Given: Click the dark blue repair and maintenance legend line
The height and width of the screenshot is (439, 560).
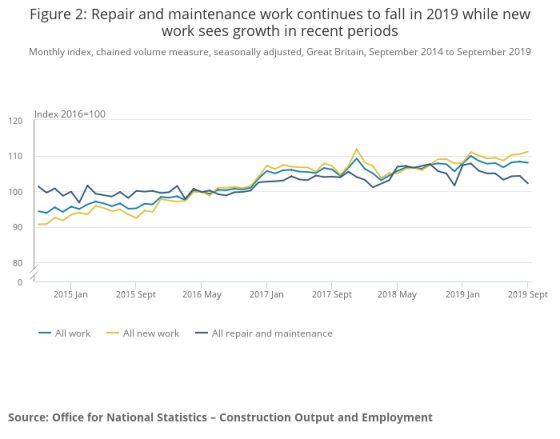Looking at the screenshot, I should coord(201,333).
